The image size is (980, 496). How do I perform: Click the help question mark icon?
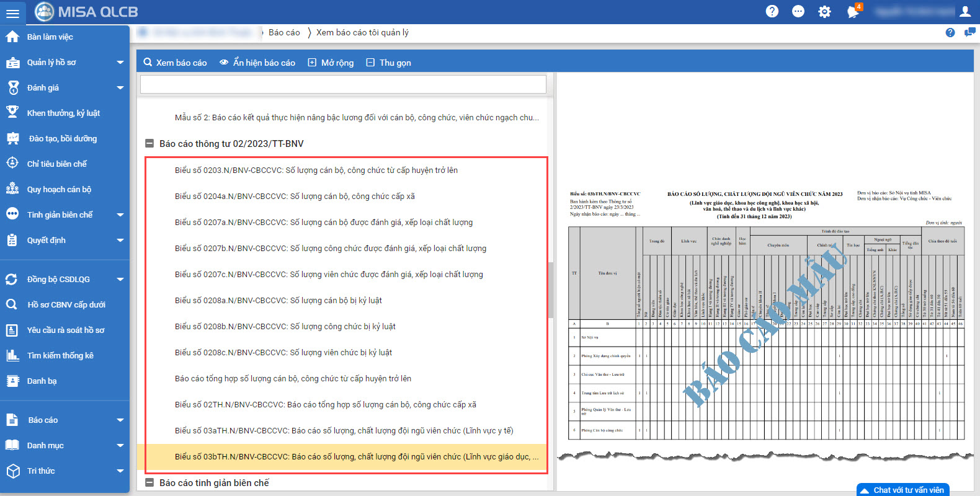772,11
